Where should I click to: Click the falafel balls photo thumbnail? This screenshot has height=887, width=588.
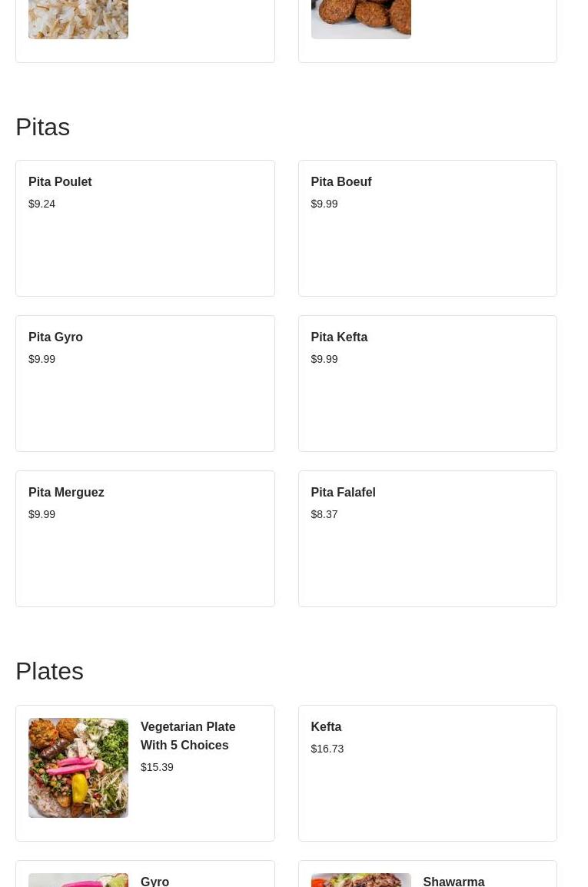coord(360,18)
